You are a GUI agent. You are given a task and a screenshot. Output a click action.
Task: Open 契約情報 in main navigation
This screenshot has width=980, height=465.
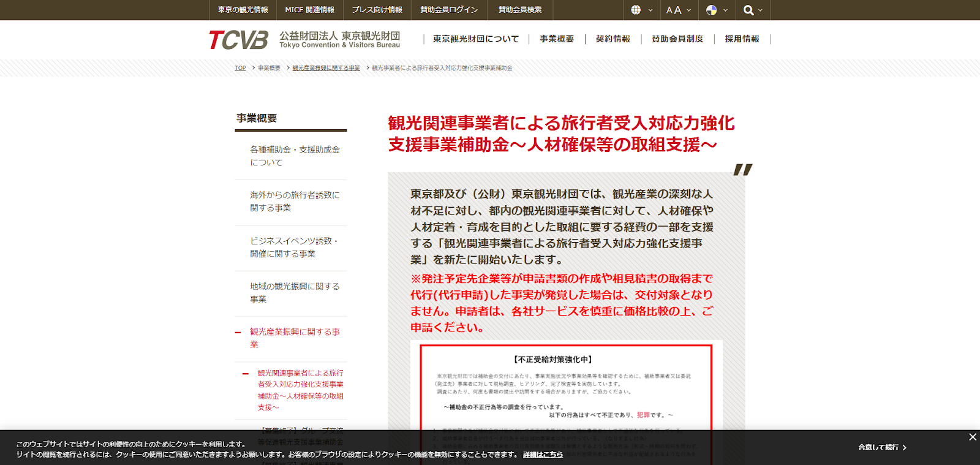coord(613,39)
